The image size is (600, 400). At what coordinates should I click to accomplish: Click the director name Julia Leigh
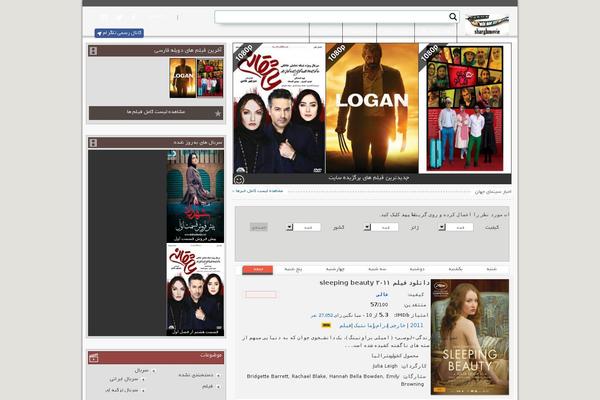385,366
